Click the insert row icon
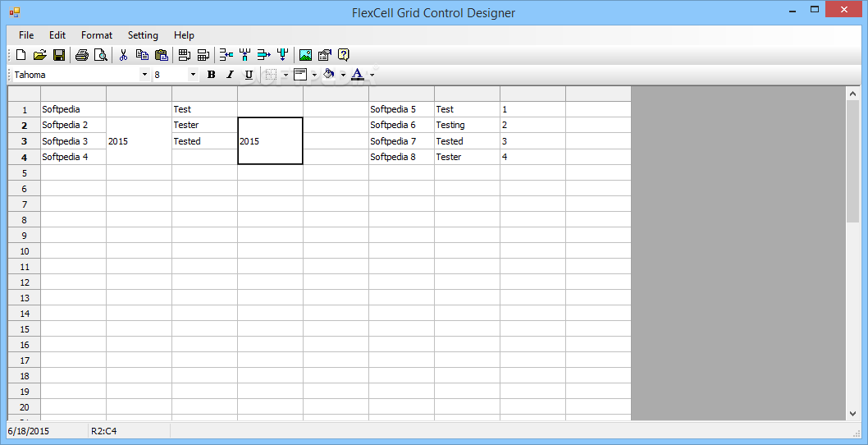Screen dimensions: 868x445 [226, 55]
